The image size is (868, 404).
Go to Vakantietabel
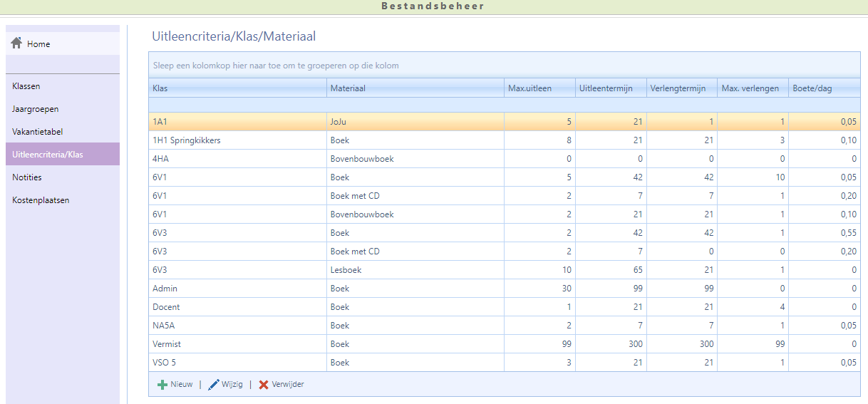click(x=38, y=132)
